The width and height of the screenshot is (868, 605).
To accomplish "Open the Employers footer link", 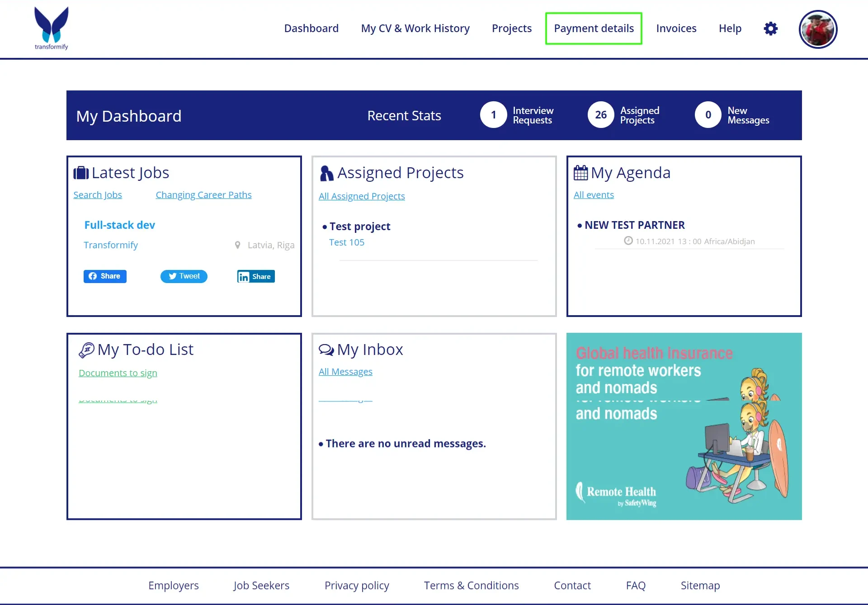I will 174,586.
